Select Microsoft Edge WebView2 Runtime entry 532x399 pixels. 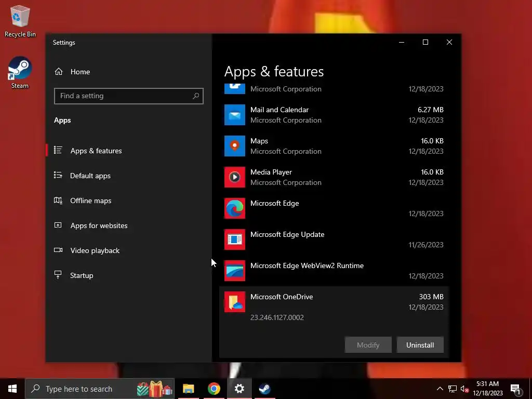(x=334, y=271)
